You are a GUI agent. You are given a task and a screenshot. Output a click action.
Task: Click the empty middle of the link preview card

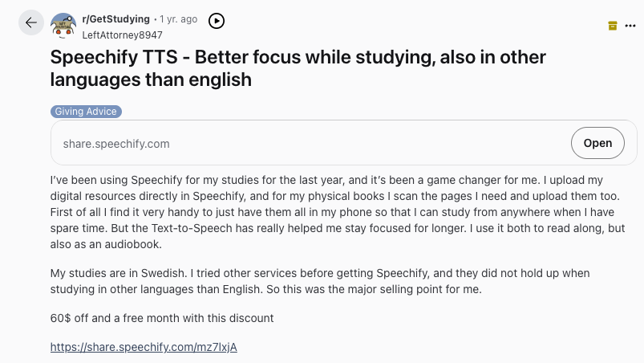[361, 144]
